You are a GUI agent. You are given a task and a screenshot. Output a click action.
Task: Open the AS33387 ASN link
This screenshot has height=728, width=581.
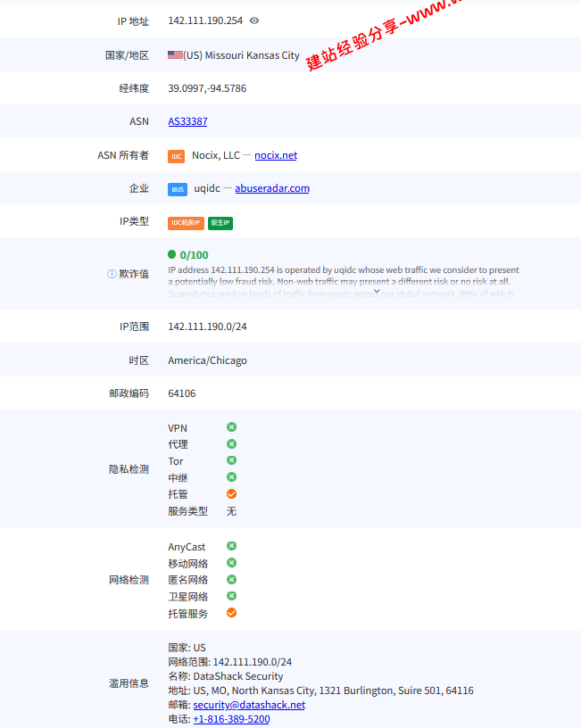pos(187,121)
